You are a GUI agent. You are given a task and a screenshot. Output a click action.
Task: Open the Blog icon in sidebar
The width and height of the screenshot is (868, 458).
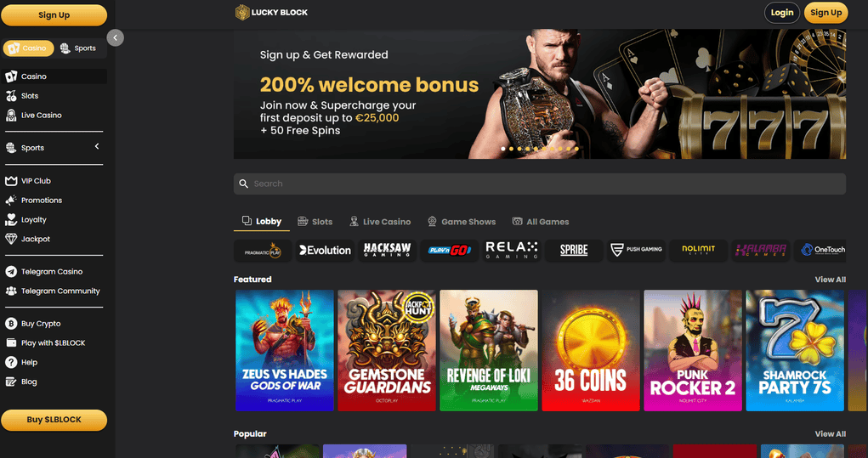pos(11,382)
